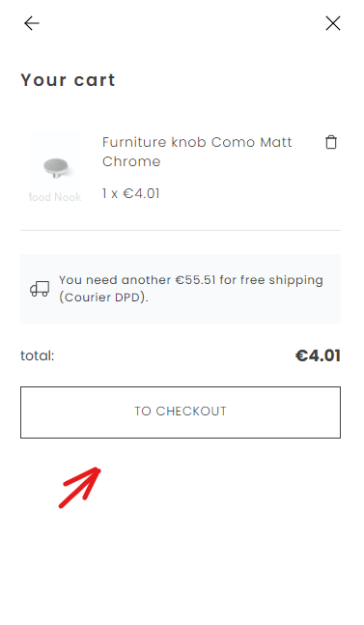Remove the Como knob via trash icon

point(331,142)
